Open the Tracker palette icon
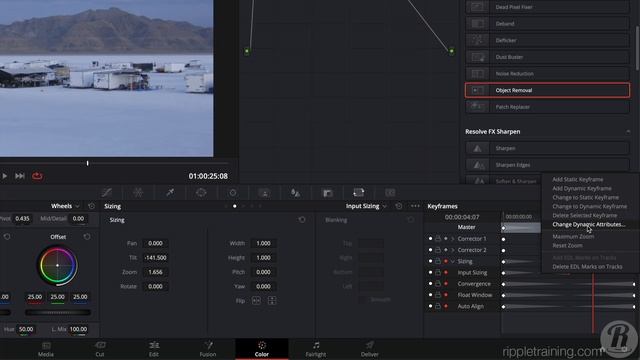640x360 pixels. pos(233,193)
